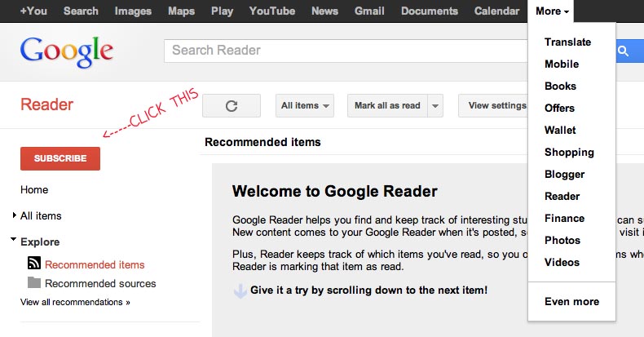644x337 pixels.
Task: Open the All items dropdown
Action: pos(306,106)
